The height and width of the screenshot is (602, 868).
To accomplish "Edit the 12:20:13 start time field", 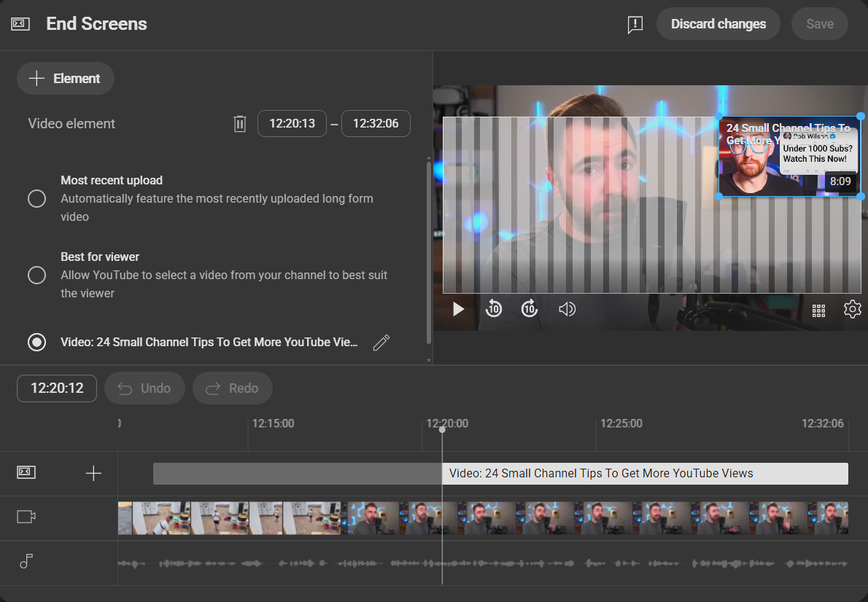I will tap(292, 123).
